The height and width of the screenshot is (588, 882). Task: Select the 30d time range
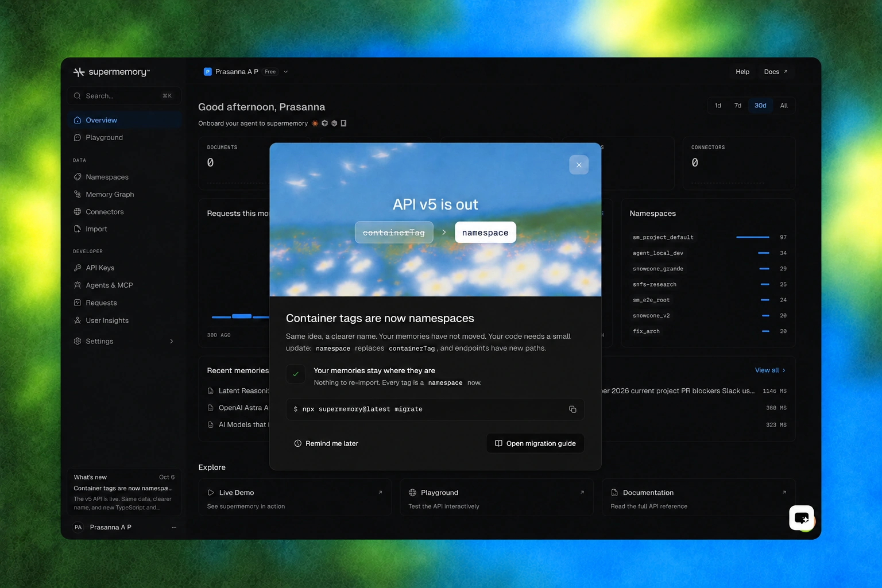click(x=760, y=106)
